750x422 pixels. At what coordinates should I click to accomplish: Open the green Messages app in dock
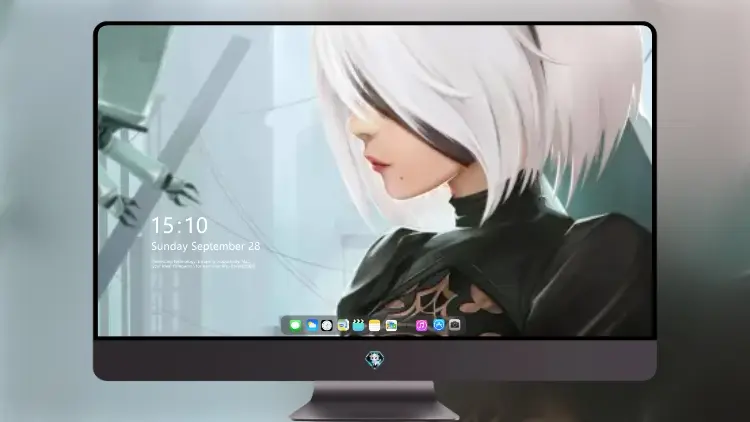click(295, 325)
